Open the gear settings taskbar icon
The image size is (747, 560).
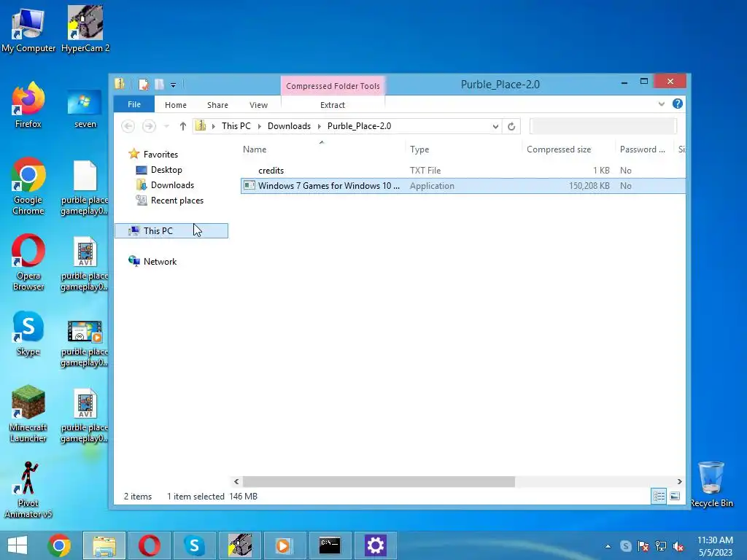coord(376,545)
